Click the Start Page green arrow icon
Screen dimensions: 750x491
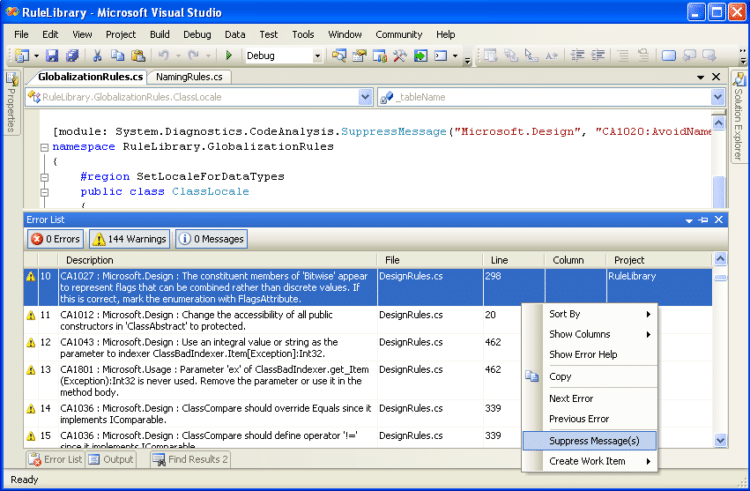[x=420, y=56]
